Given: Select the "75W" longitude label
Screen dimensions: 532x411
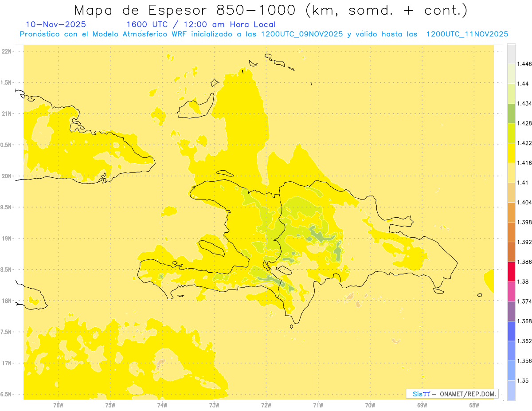Looking at the screenshot, I should pyautogui.click(x=110, y=405).
